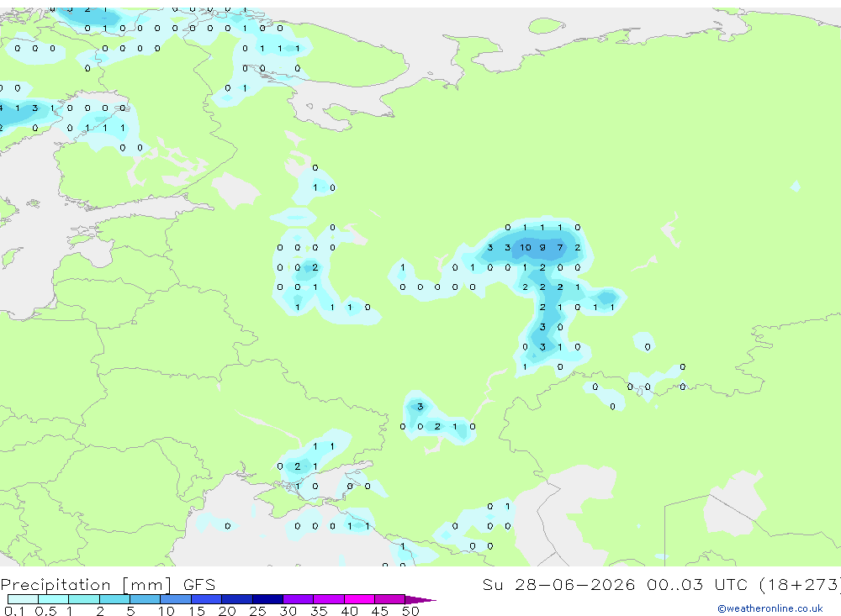Select the 2–5 mm legend color swatch
This screenshot has height=616, width=841.
[x=114, y=599]
